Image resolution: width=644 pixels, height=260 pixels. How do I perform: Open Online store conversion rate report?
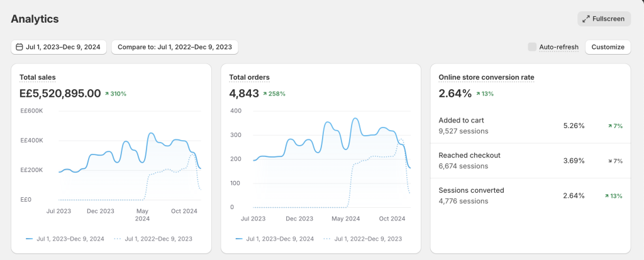tap(486, 77)
